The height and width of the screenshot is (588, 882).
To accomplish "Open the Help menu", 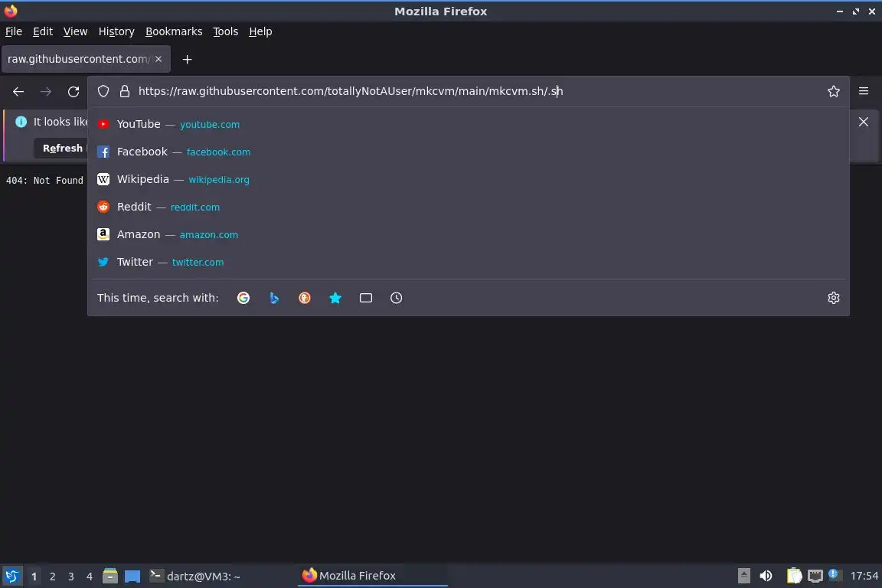I will click(260, 31).
